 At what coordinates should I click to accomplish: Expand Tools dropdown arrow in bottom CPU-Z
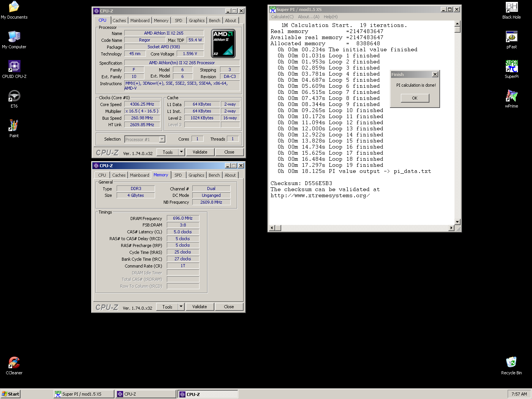(x=181, y=307)
